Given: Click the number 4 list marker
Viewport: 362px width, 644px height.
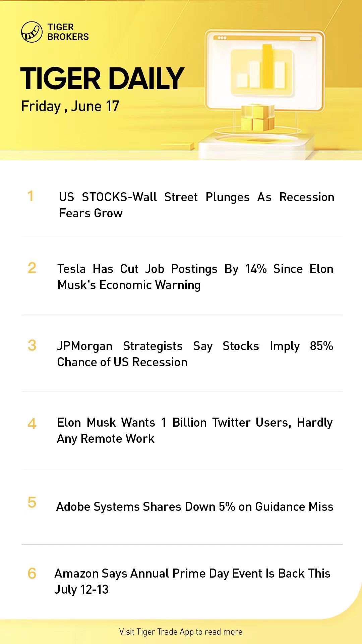Looking at the screenshot, I should 32,424.
